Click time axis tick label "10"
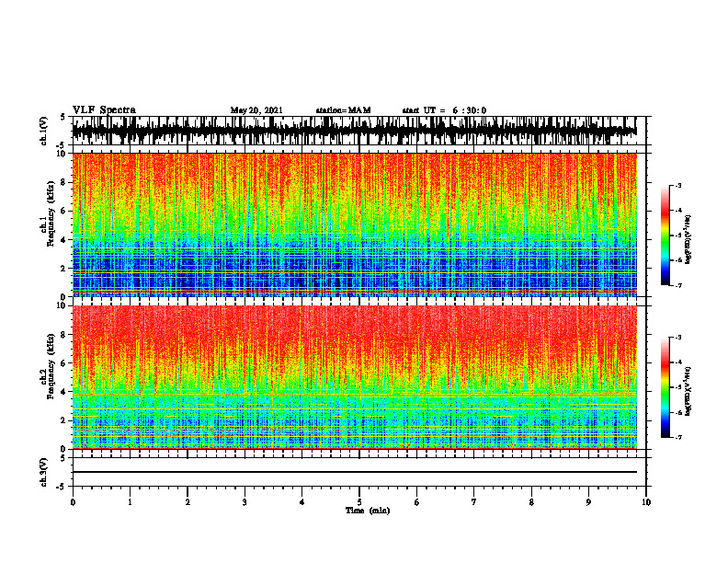 (646, 502)
